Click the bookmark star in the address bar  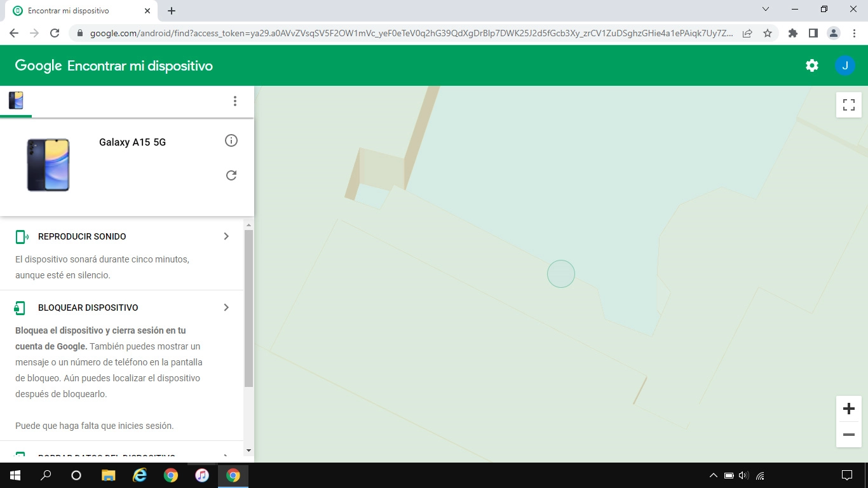pos(769,32)
